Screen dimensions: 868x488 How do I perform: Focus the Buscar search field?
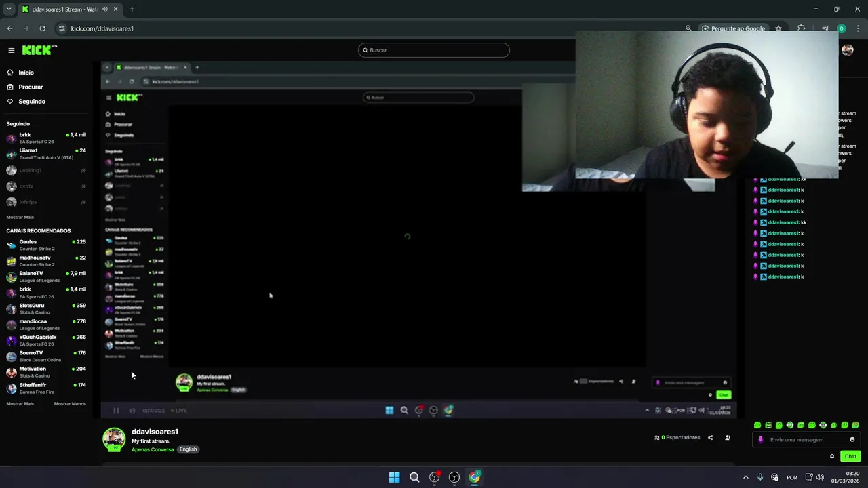point(434,50)
